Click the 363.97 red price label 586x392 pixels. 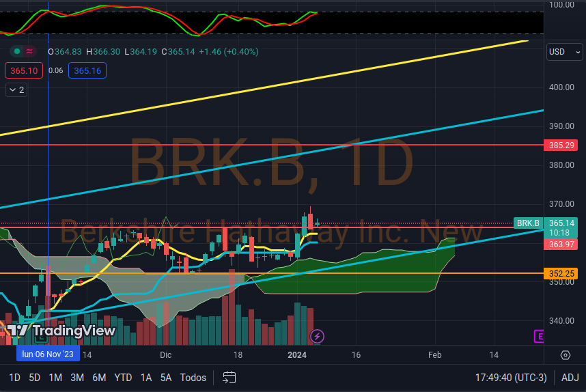(x=561, y=244)
